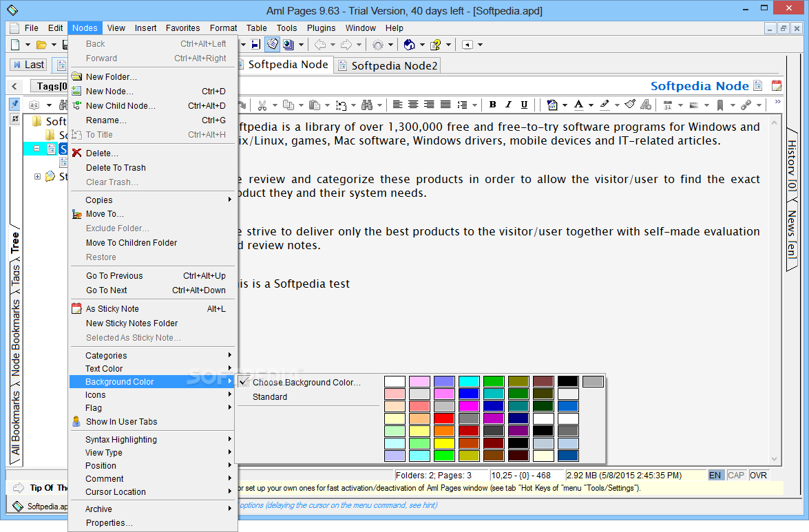
Task: Click the scissors Cut icon
Action: point(262,105)
